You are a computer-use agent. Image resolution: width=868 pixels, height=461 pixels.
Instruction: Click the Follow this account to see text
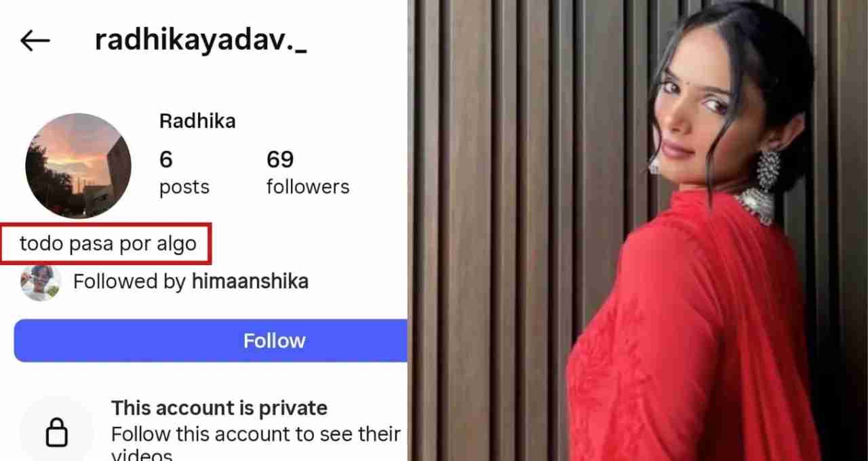[256, 434]
